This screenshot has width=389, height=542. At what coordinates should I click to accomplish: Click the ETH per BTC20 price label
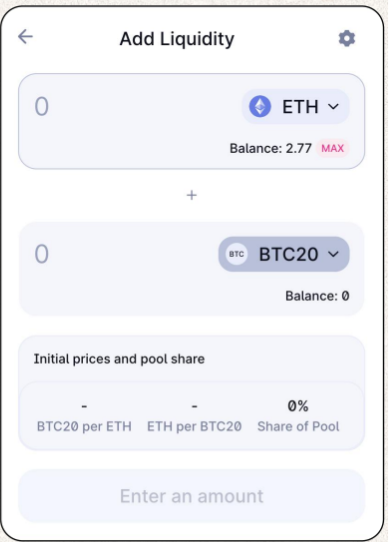194,426
